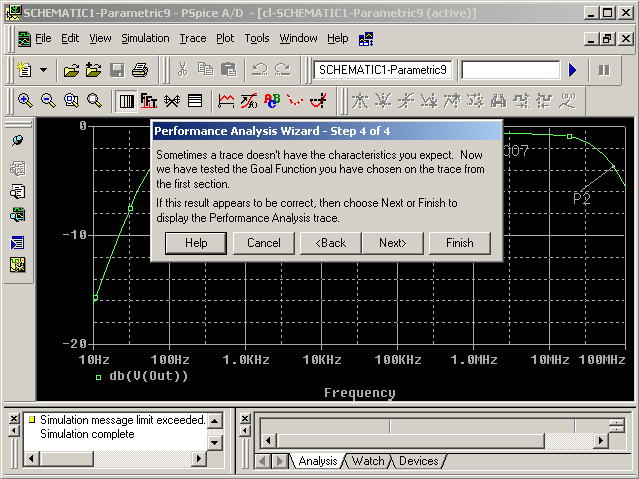Click the Text Label ABC icon

click(x=272, y=100)
